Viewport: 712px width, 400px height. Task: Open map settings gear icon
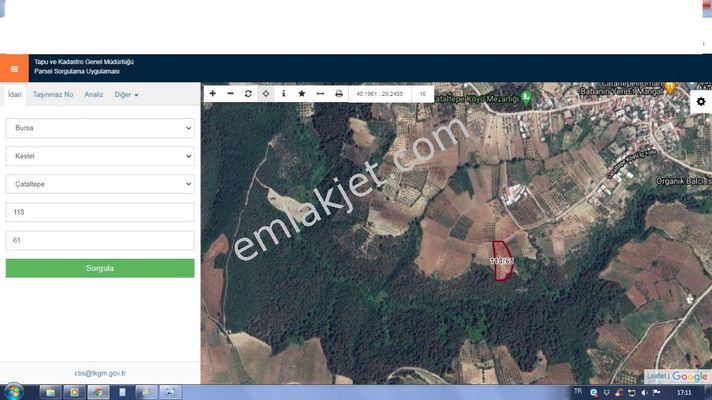[701, 101]
